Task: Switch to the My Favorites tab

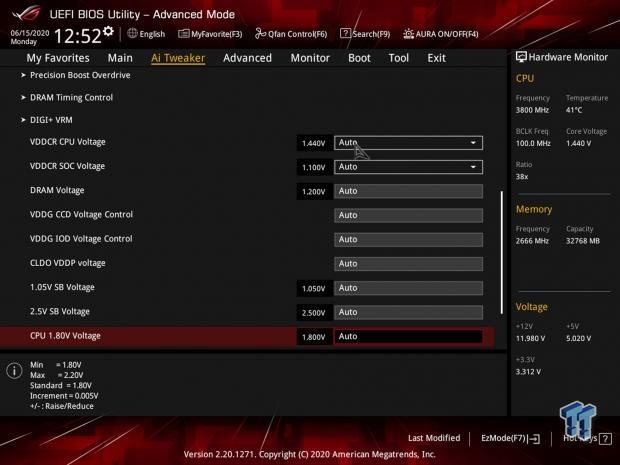Action: coord(58,58)
